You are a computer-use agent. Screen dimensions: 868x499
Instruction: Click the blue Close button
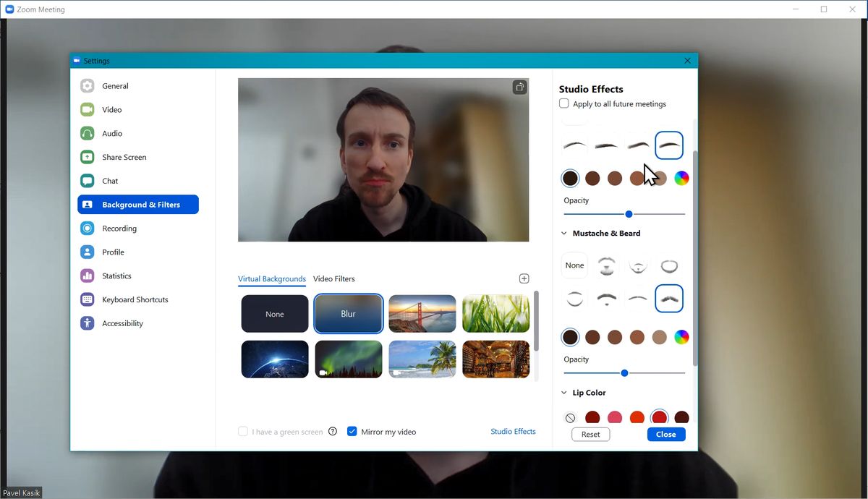[666, 435]
